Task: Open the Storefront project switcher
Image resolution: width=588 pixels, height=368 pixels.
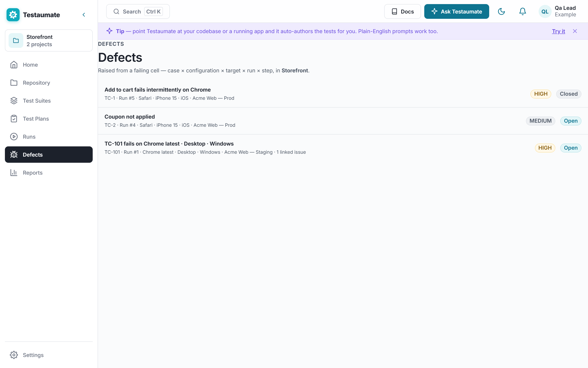Action: coord(49,40)
